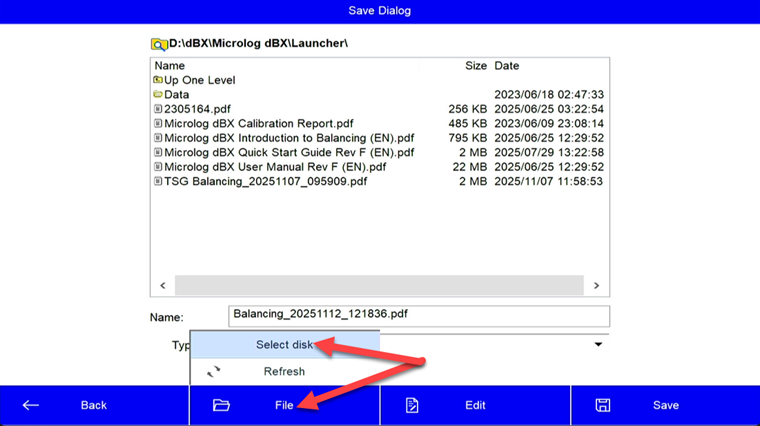This screenshot has height=426, width=760.
Task: Click the Data folder icon
Action: [x=158, y=95]
